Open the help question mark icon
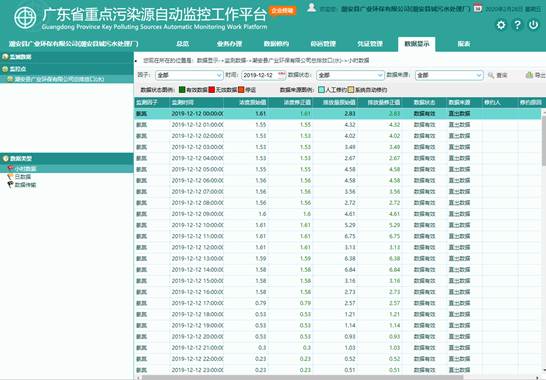Viewport: 546px width, 380px height. pyautogui.click(x=517, y=25)
